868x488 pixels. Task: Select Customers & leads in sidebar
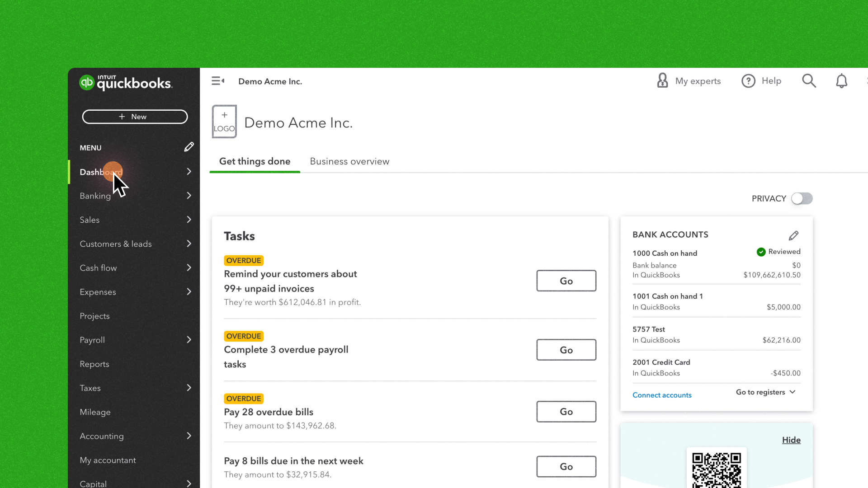click(x=116, y=244)
